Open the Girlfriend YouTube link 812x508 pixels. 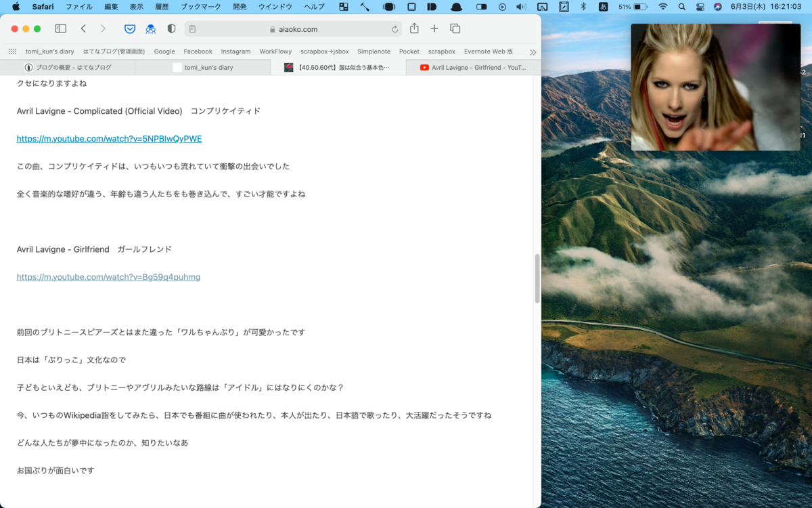[108, 277]
